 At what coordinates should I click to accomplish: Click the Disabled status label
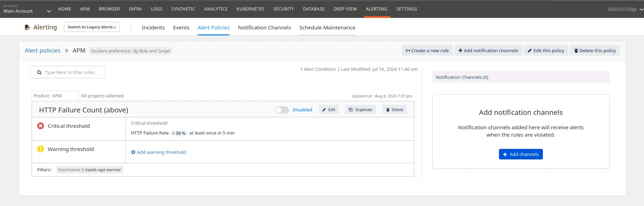tap(302, 110)
